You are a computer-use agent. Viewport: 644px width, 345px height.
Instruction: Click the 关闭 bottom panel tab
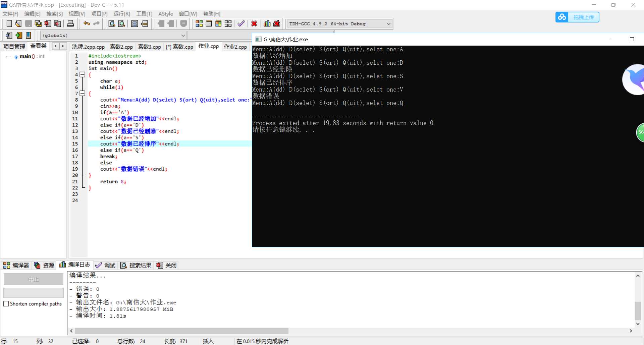(x=167, y=265)
